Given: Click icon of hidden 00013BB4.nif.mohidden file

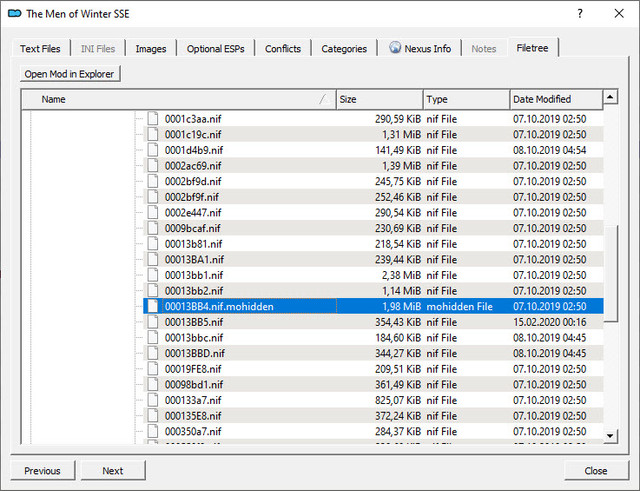Looking at the screenshot, I should pos(153,307).
